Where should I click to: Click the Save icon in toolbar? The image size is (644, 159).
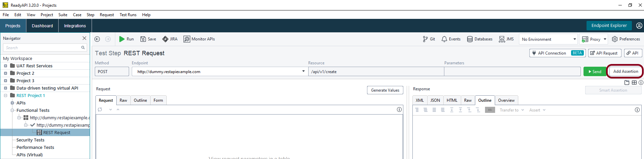(143, 39)
